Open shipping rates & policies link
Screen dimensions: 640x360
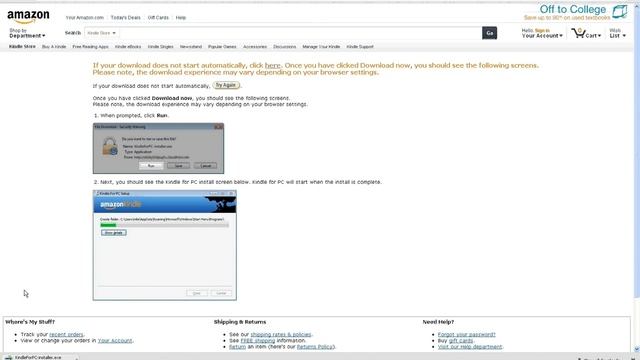click(281, 334)
